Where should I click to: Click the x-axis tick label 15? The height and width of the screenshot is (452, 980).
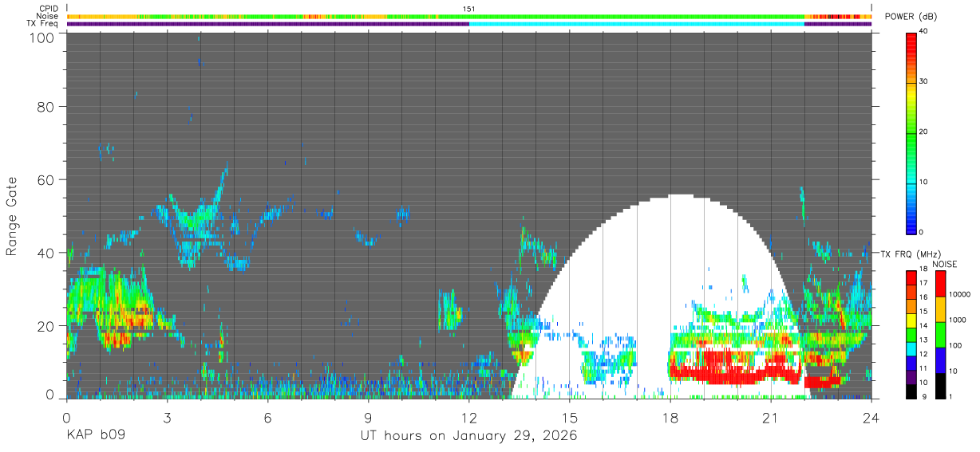[570, 418]
